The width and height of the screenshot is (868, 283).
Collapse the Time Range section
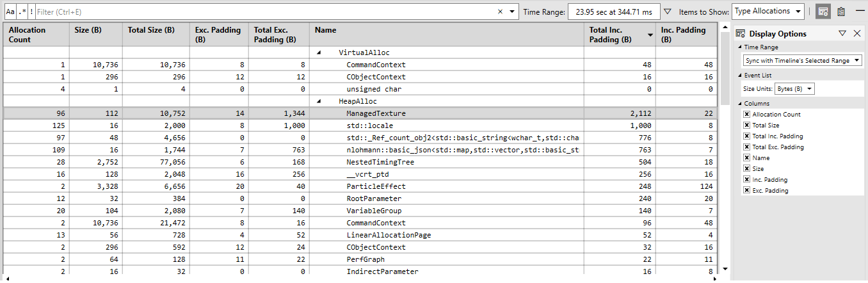pos(741,47)
